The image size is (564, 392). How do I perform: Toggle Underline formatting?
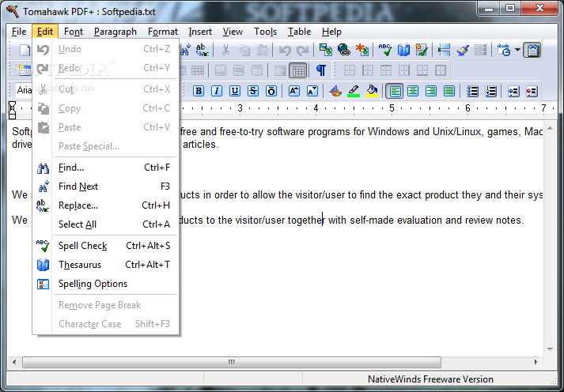[235, 91]
